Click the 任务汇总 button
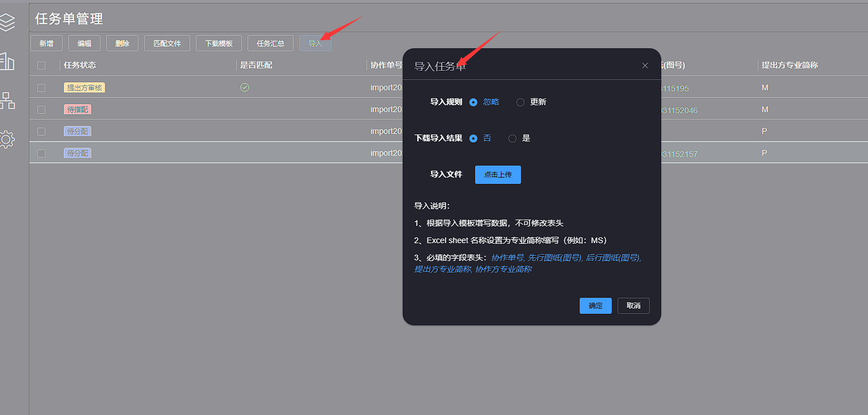868x415 pixels. point(271,43)
